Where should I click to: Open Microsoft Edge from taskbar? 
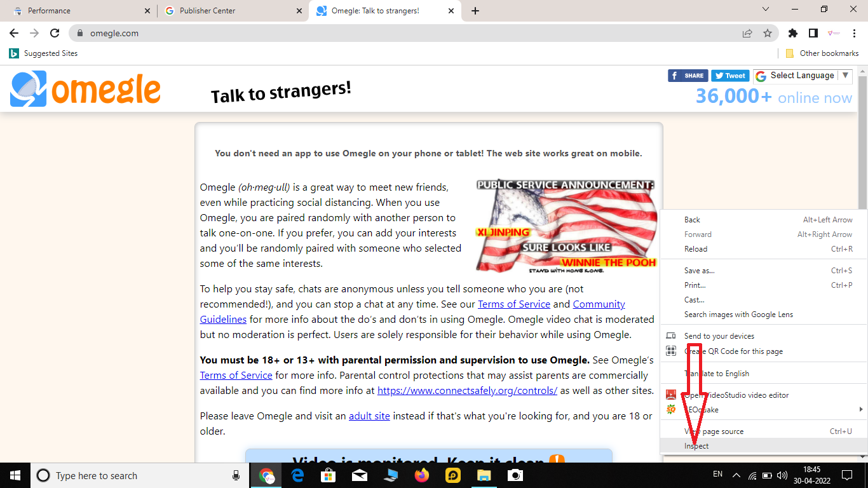pyautogui.click(x=297, y=475)
